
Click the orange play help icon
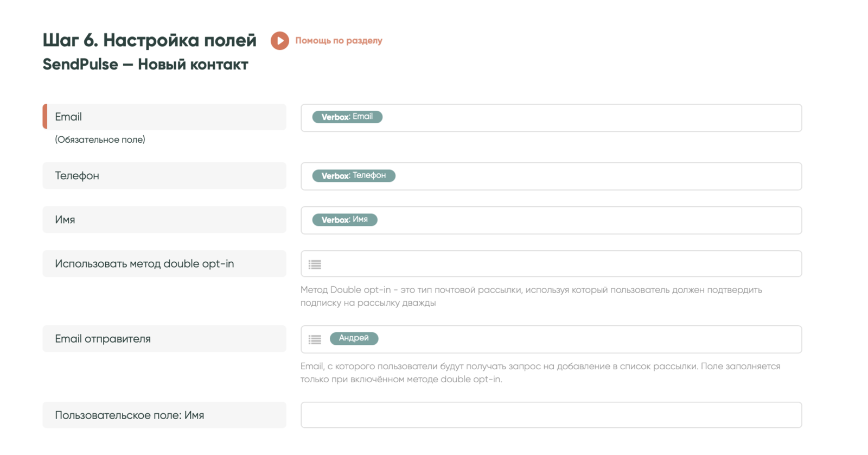(x=279, y=41)
